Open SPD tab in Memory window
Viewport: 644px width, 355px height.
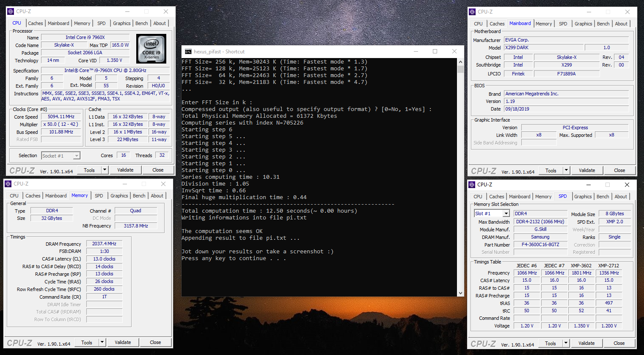point(99,196)
